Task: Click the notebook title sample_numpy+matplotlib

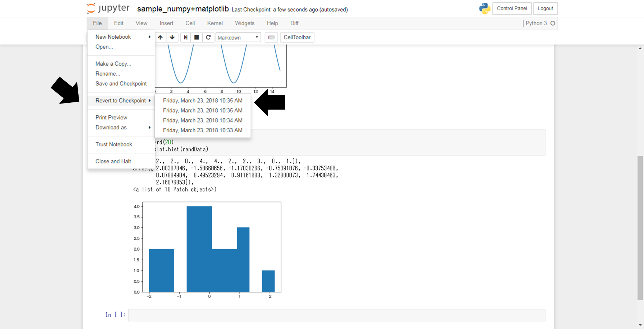Action: 183,9
